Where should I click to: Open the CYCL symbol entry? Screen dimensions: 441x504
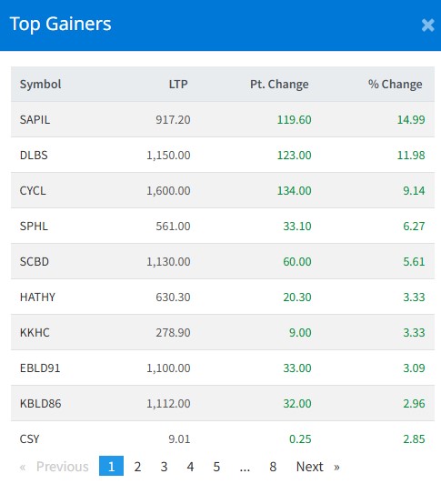pyautogui.click(x=33, y=191)
